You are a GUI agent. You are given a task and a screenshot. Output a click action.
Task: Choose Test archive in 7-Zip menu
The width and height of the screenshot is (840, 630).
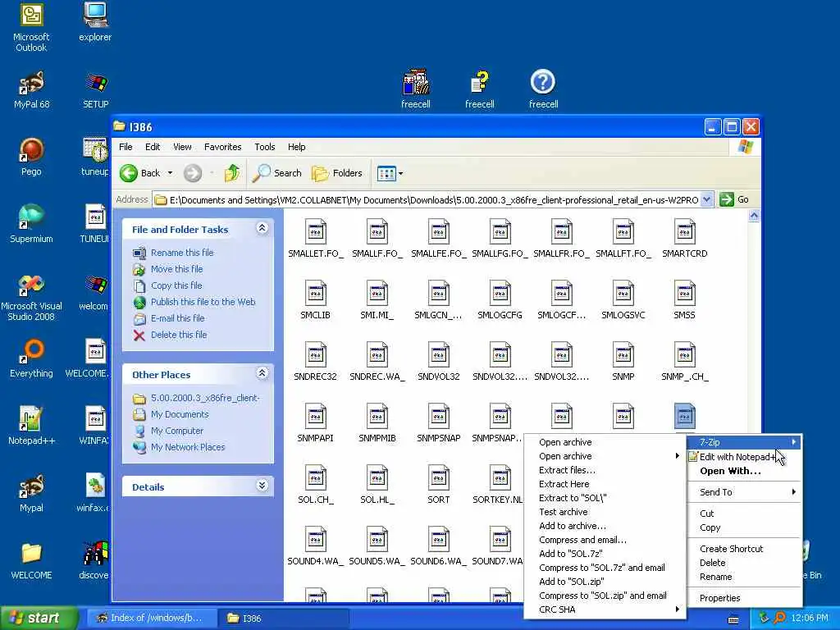[605, 512]
